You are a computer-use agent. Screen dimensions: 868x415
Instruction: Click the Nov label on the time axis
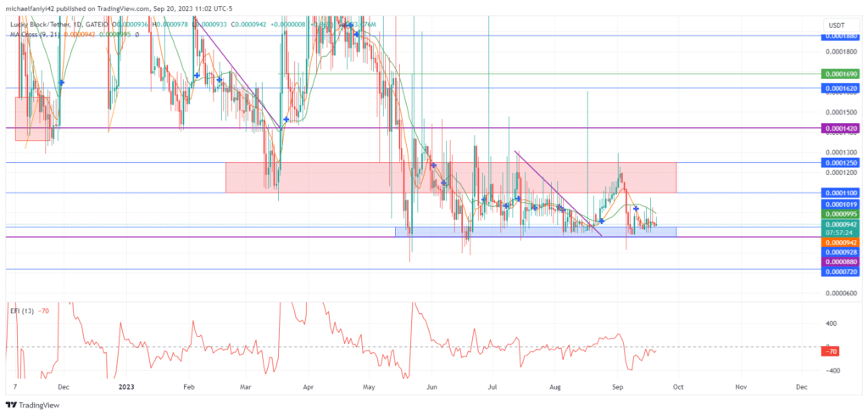coord(739,385)
